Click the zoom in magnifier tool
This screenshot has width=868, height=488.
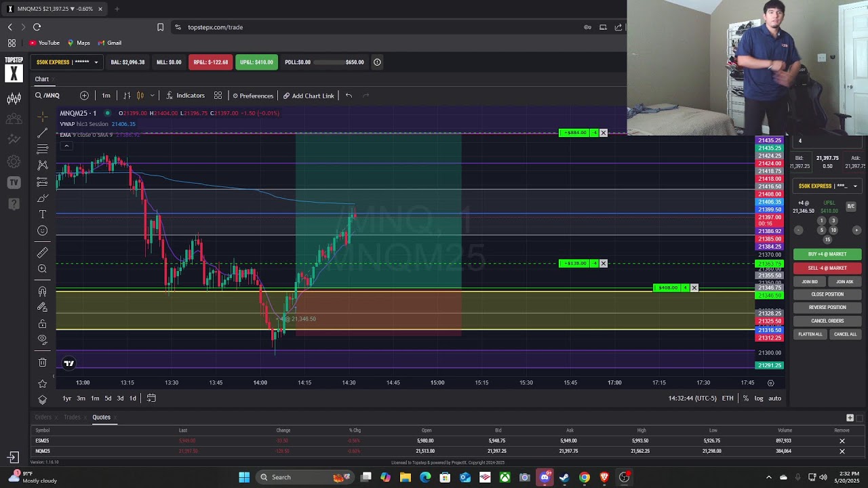(x=43, y=269)
